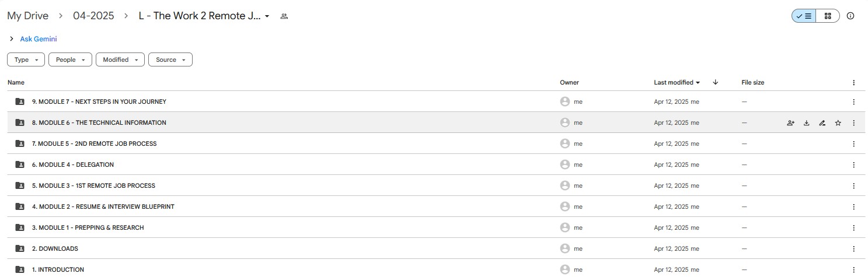Viewport: 868px width, 277px height.
Task: Star the MODULE 6 - THE TECHNICAL INFORMATION folder
Action: tap(838, 123)
